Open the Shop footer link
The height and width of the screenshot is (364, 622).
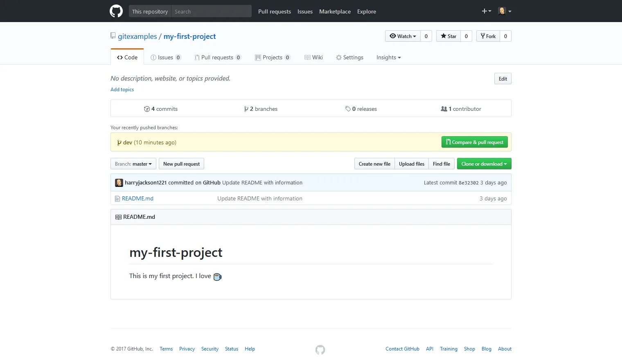point(469,349)
